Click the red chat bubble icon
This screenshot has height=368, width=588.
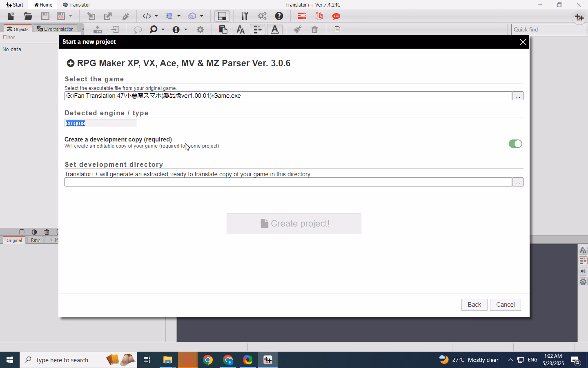coord(336,16)
